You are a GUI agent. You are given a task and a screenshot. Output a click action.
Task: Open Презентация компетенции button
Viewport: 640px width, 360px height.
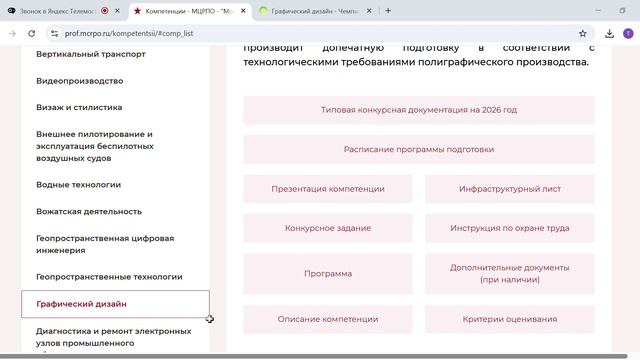328,189
